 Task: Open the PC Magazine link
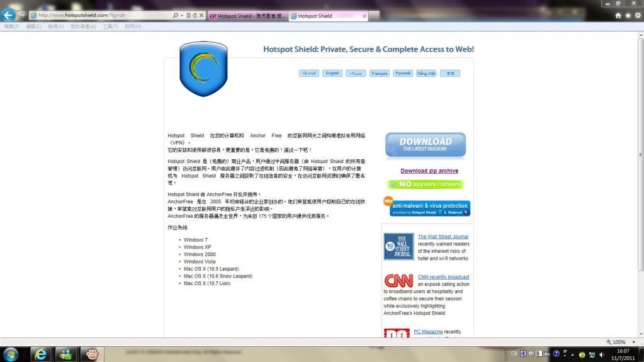pos(428,332)
